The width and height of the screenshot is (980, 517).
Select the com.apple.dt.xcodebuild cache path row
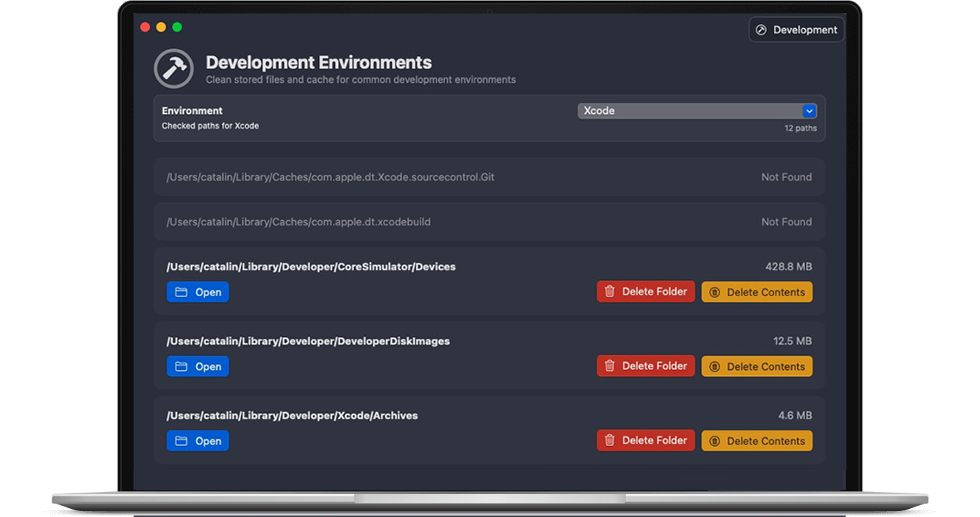pyautogui.click(x=489, y=222)
